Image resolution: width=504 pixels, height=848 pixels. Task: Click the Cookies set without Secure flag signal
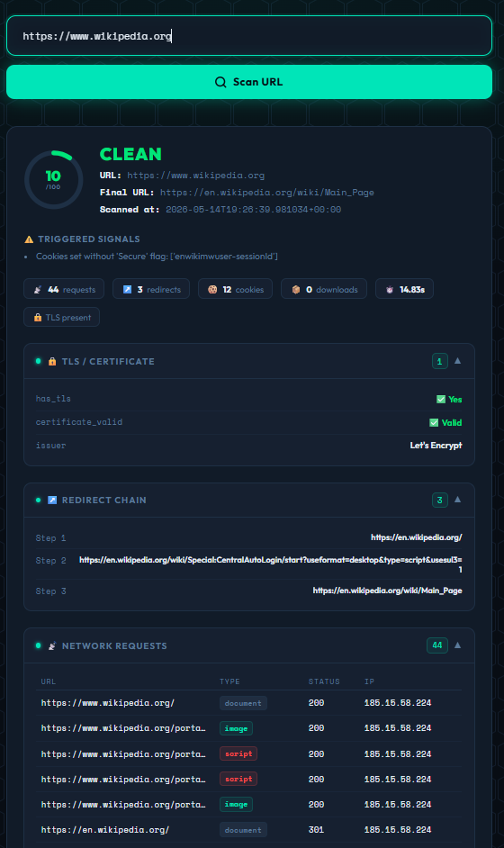pyautogui.click(x=157, y=257)
